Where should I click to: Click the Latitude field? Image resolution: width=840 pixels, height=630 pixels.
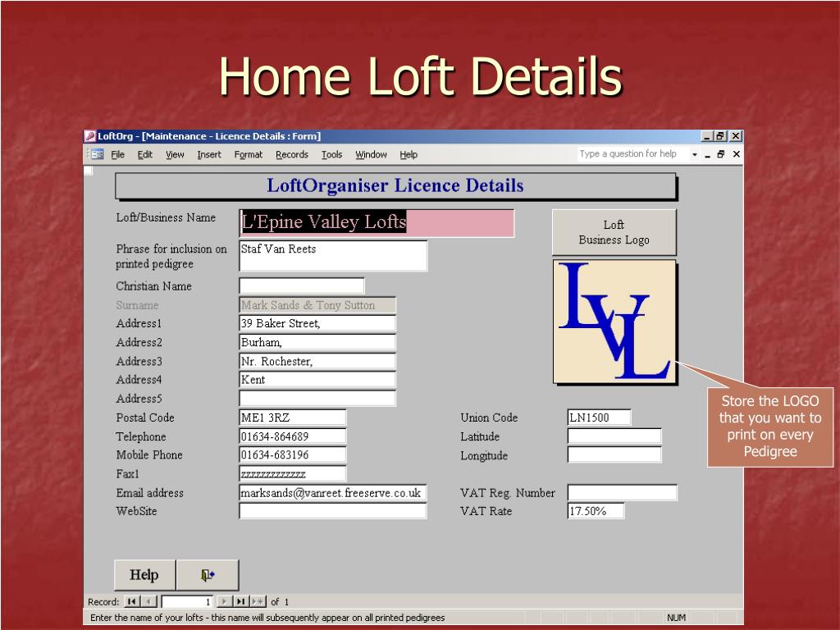tap(614, 436)
